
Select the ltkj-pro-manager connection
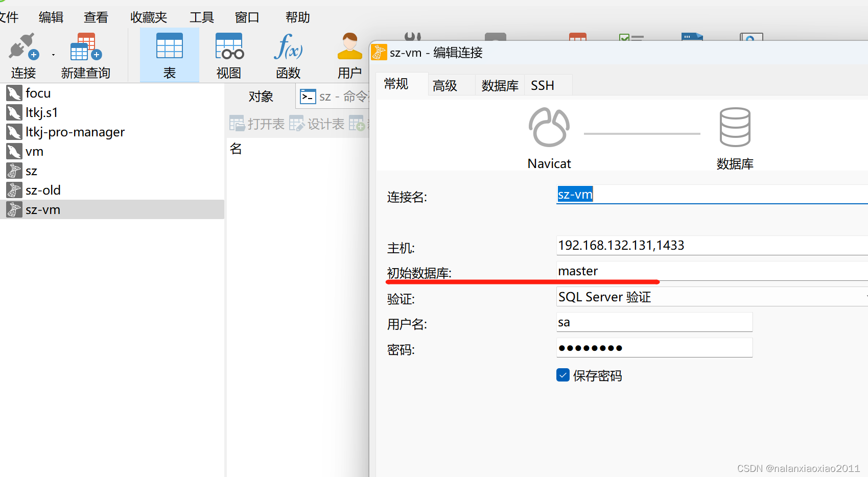pos(112,132)
